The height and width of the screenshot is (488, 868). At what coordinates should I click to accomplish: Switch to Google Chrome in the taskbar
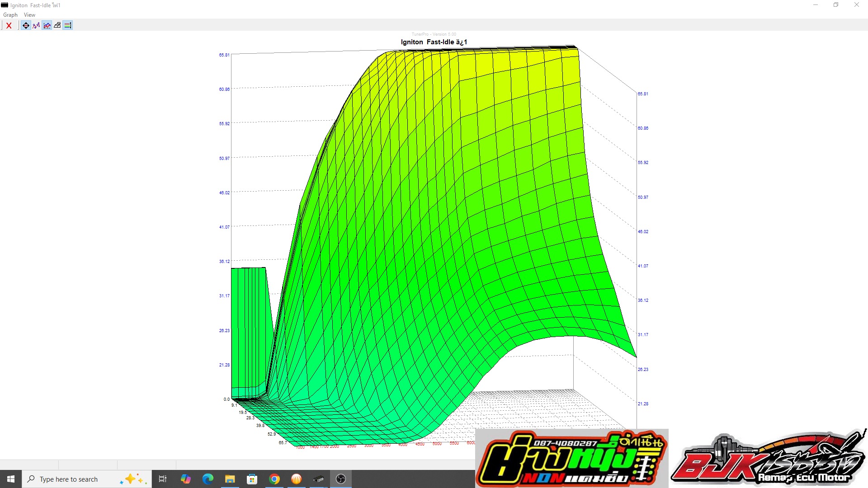pos(274,479)
